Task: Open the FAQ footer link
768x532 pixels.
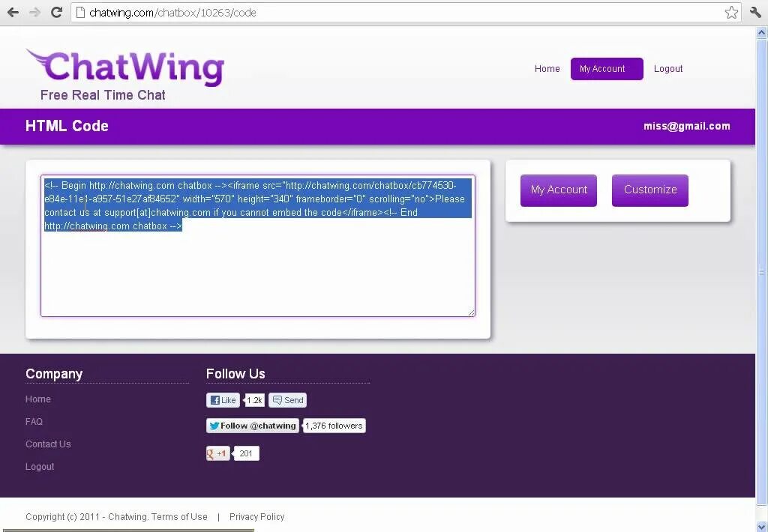Action: [34, 422]
